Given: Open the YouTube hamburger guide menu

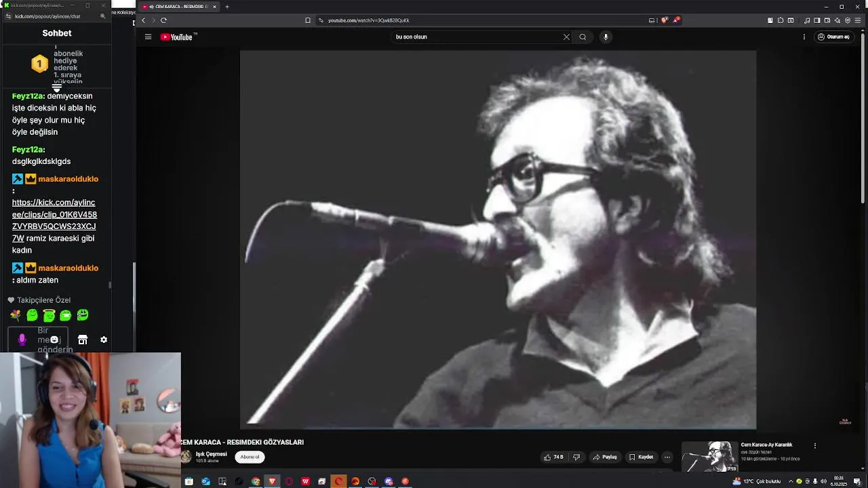Looking at the screenshot, I should coord(148,37).
